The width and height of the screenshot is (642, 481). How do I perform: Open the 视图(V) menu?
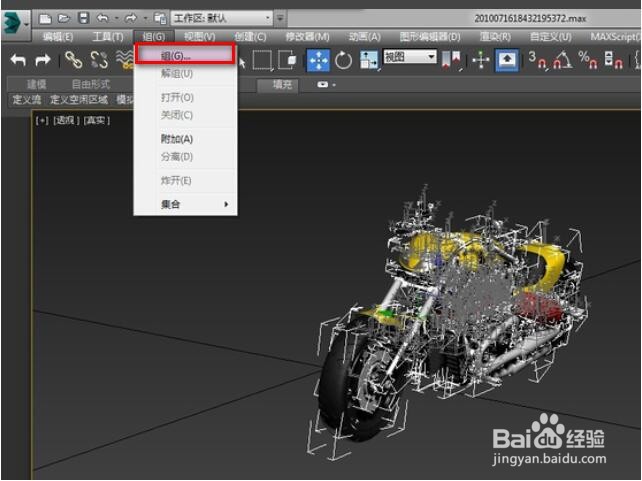point(199,37)
